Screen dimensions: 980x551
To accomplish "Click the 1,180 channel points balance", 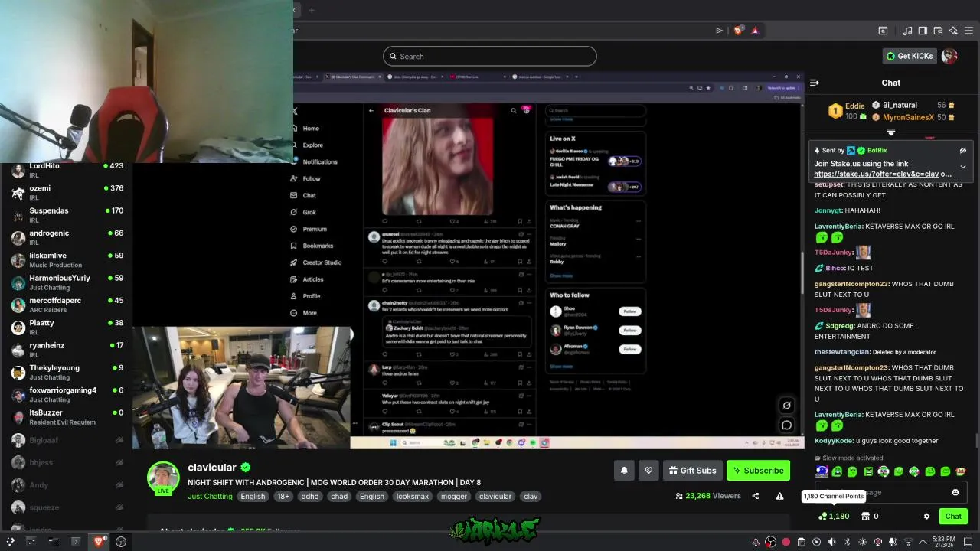I will 834,517.
